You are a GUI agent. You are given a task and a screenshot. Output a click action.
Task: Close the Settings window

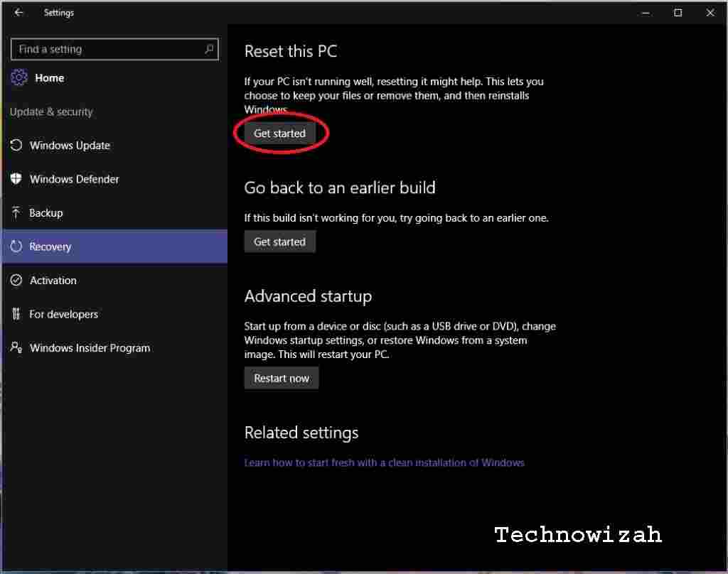tap(710, 13)
